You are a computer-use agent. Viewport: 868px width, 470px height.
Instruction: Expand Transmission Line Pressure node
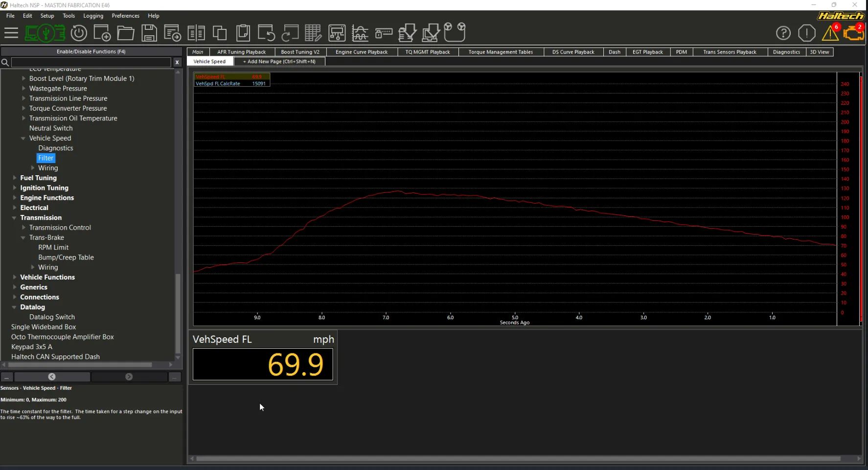[x=23, y=98]
